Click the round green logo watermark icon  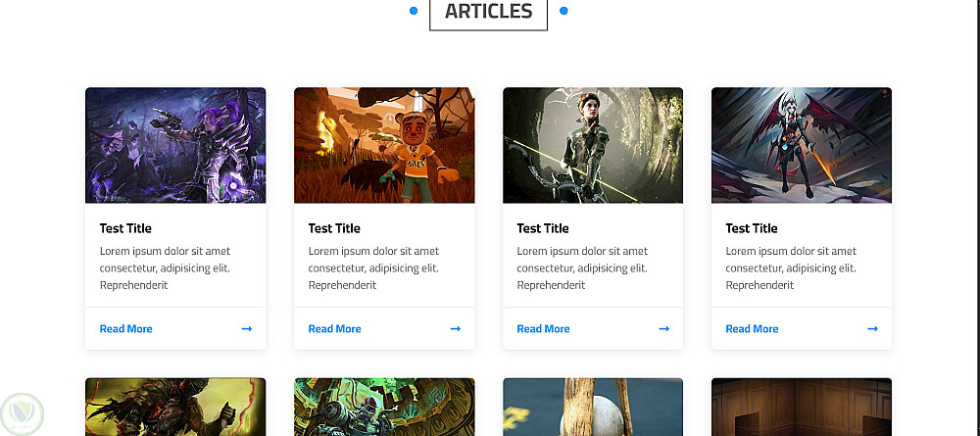point(22,414)
